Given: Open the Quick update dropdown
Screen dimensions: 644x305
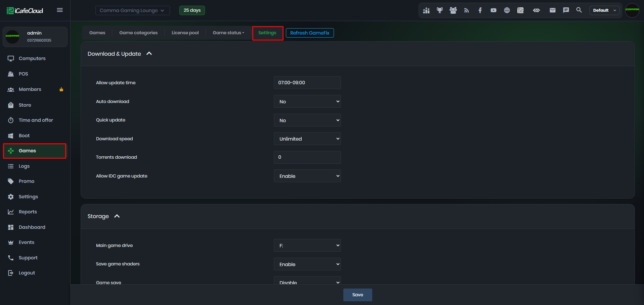Looking at the screenshot, I should (x=307, y=120).
